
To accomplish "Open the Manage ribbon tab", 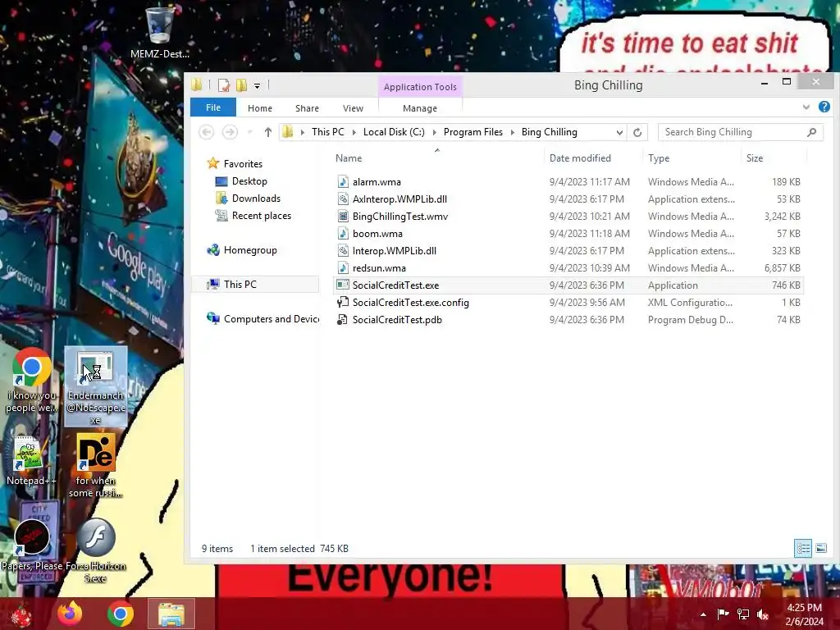I will pyautogui.click(x=420, y=108).
